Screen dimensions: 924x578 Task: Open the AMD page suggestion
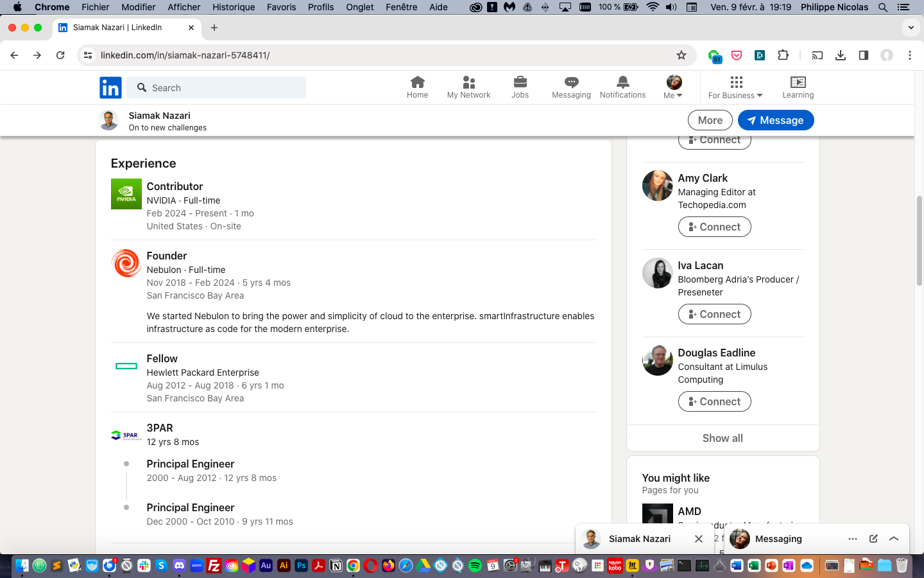(x=689, y=511)
